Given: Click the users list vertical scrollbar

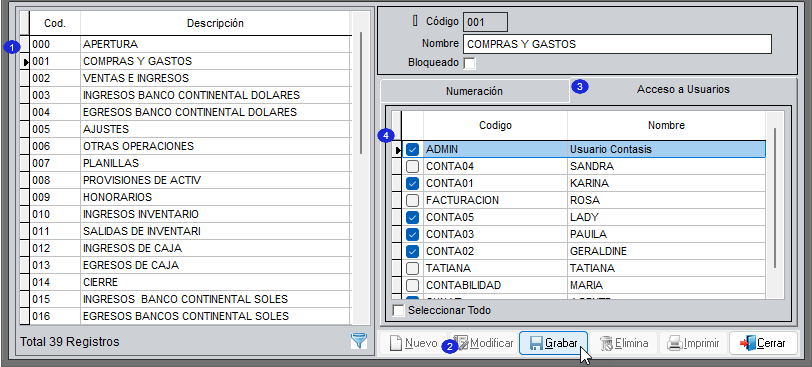Looking at the screenshot, I should pos(775,197).
